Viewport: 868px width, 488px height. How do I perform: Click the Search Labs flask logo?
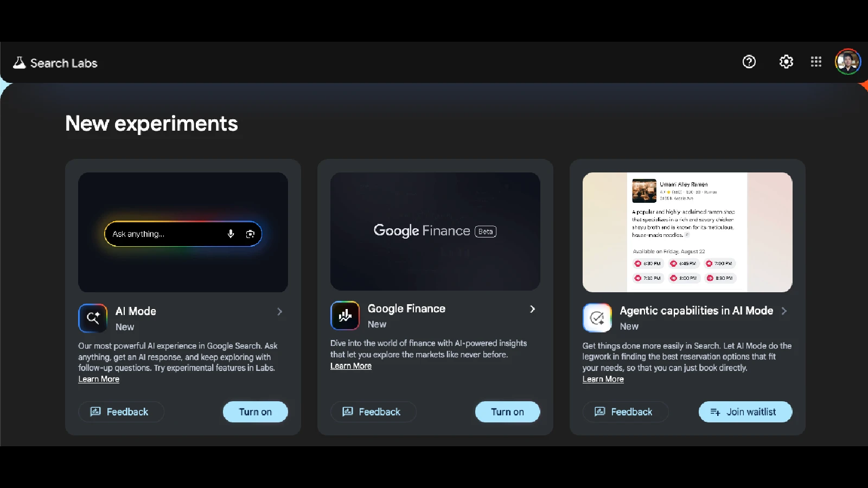tap(20, 63)
